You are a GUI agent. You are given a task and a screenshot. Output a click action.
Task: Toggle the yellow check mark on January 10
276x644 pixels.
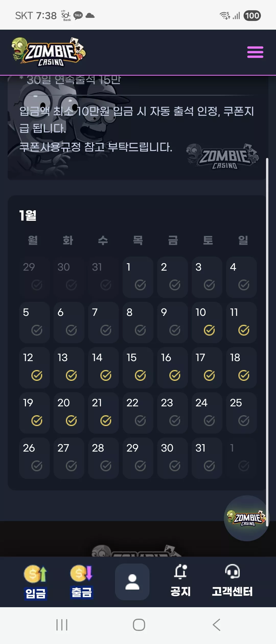(x=209, y=330)
